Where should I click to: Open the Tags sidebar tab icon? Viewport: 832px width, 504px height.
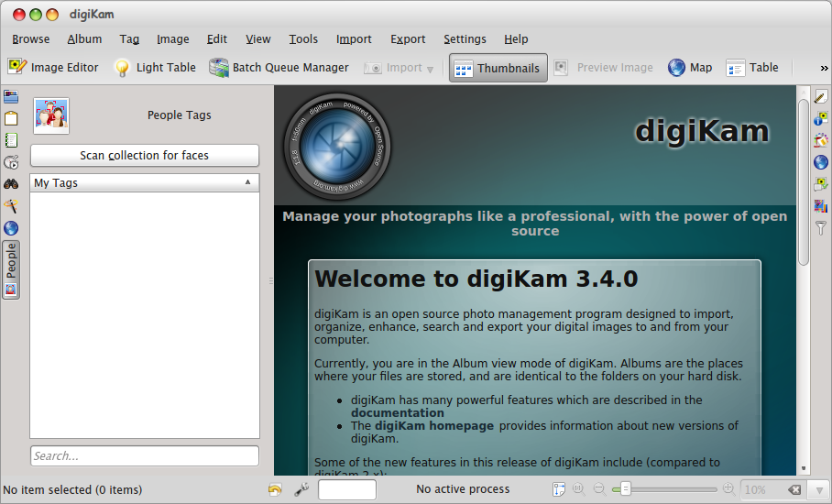click(x=11, y=118)
